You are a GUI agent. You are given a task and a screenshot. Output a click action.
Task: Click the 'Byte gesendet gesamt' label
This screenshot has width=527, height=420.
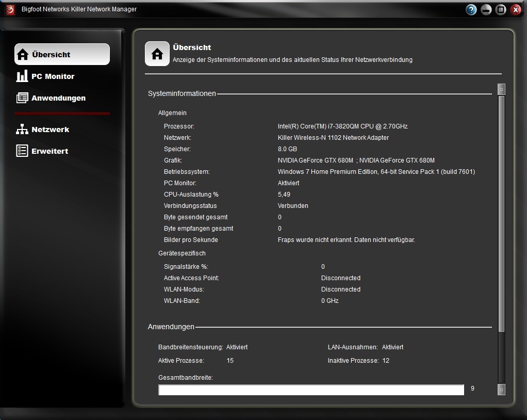tap(195, 217)
